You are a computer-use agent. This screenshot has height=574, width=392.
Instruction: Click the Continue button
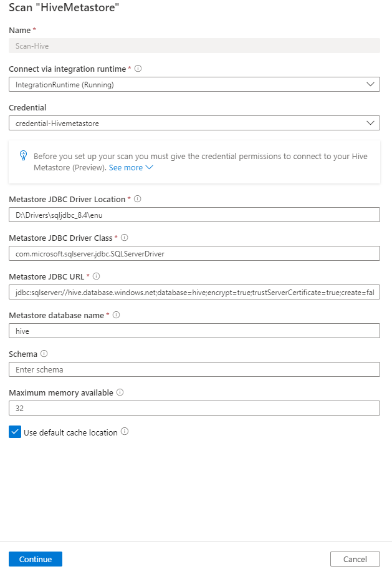pyautogui.click(x=35, y=559)
